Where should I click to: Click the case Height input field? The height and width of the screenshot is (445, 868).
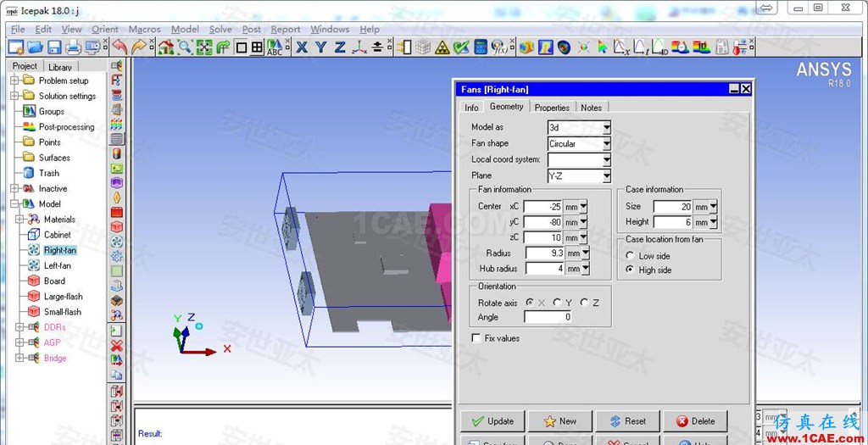[673, 222]
